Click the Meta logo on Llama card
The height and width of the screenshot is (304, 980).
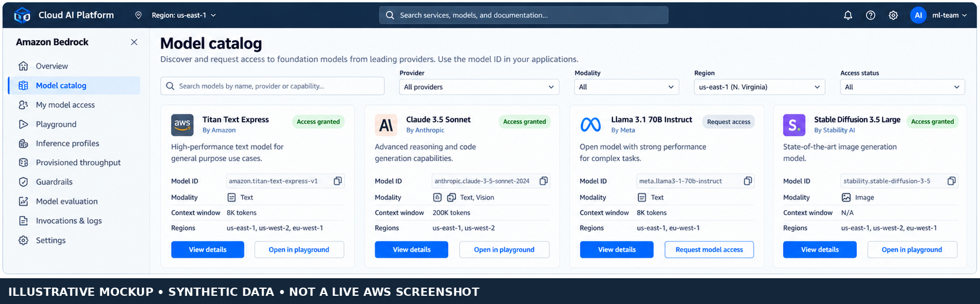click(x=591, y=125)
